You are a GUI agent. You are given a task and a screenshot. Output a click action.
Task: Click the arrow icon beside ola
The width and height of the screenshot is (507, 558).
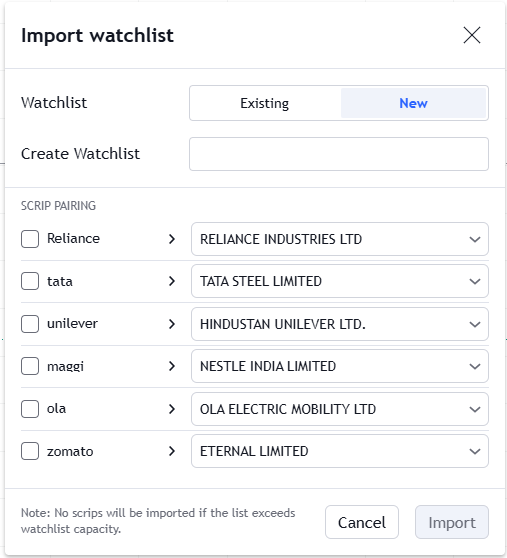(x=172, y=409)
